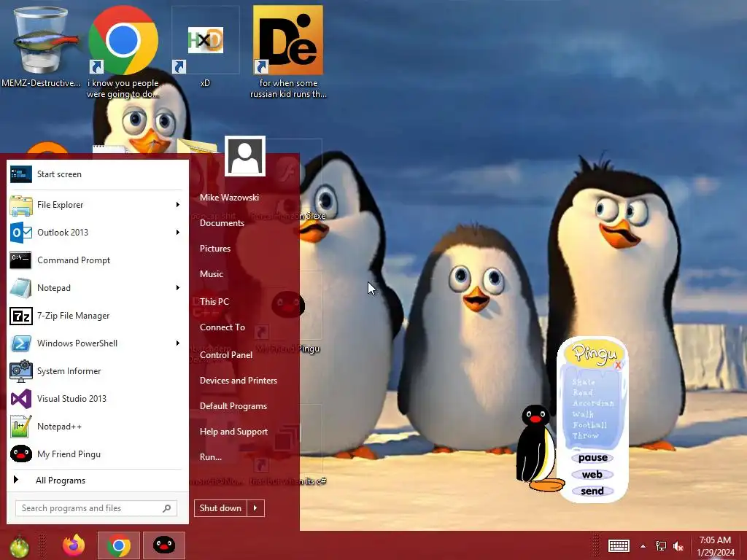Screen dimensions: 747x560
Task: Click the Search programs and files box
Action: pyautogui.click(x=96, y=508)
